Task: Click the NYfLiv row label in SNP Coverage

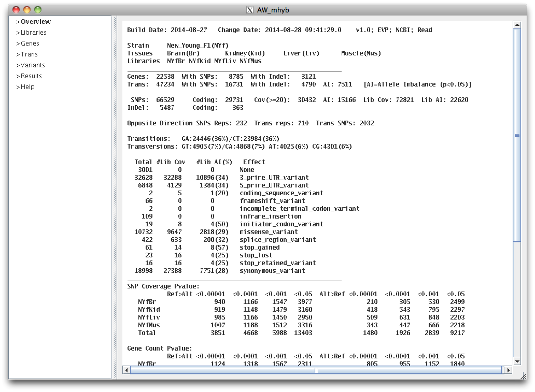Action: tap(149, 317)
